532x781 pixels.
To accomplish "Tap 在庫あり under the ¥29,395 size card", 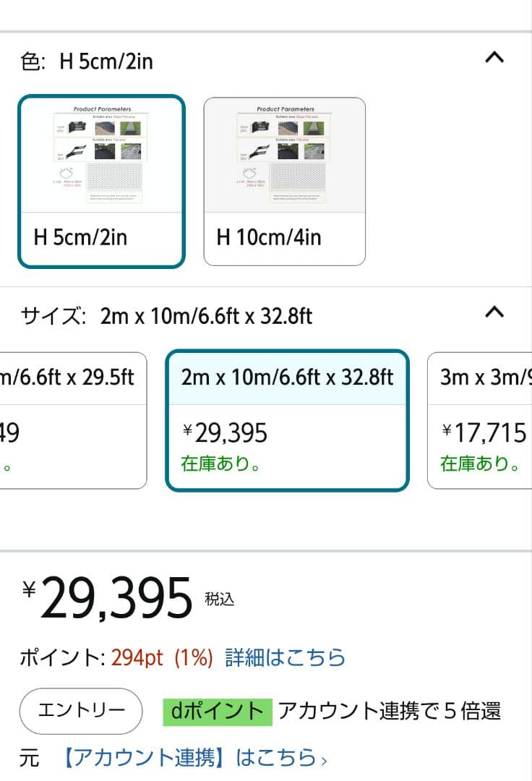I will [221, 464].
